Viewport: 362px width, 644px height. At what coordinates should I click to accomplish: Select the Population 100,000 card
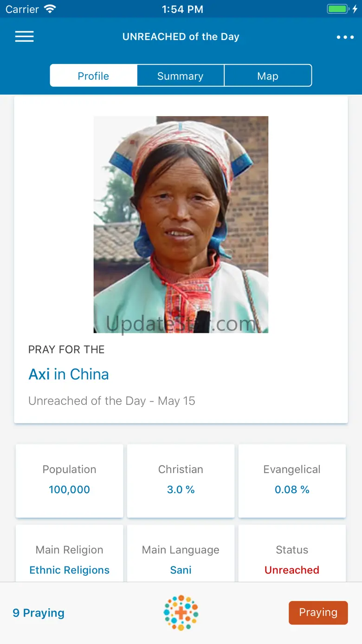coord(70,481)
